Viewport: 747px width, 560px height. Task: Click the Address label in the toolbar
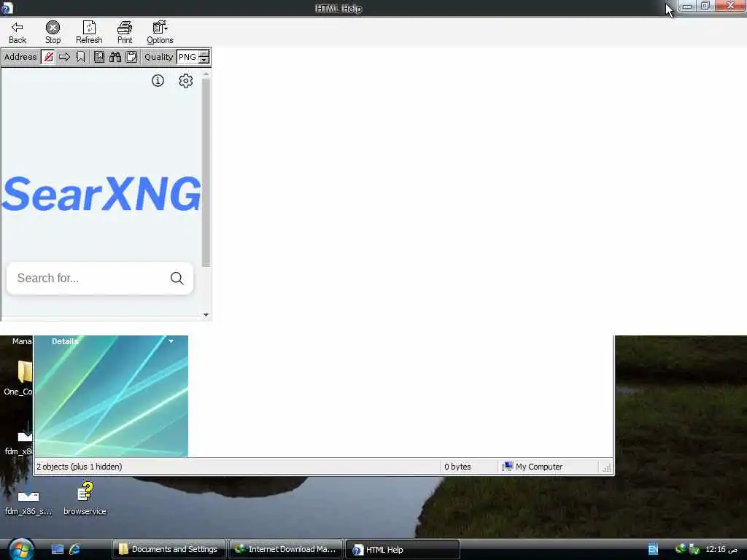coord(20,57)
